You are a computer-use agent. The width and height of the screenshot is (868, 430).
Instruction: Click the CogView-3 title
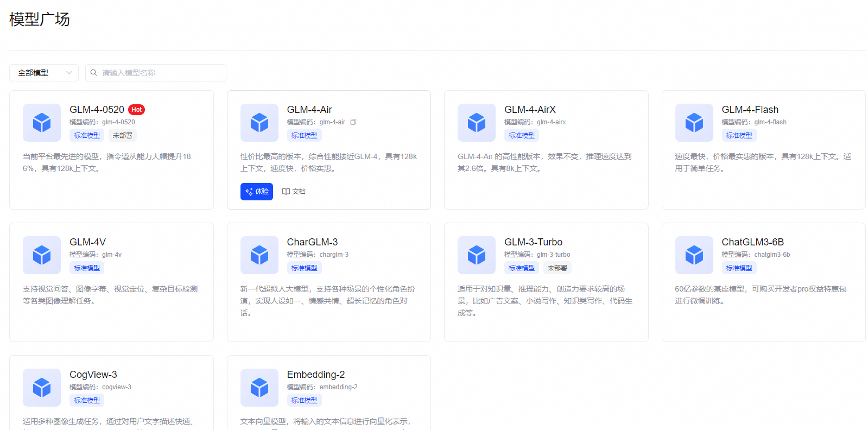(x=93, y=375)
